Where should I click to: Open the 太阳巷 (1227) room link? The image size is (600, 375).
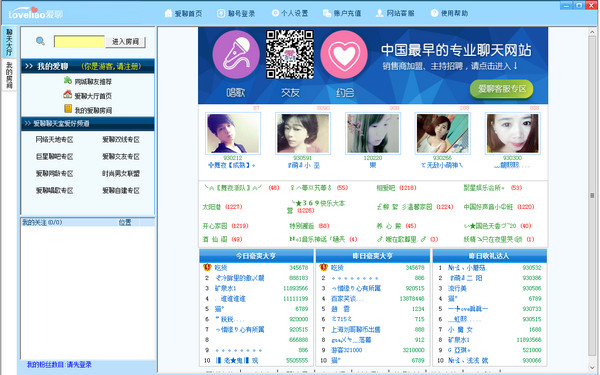coord(222,207)
